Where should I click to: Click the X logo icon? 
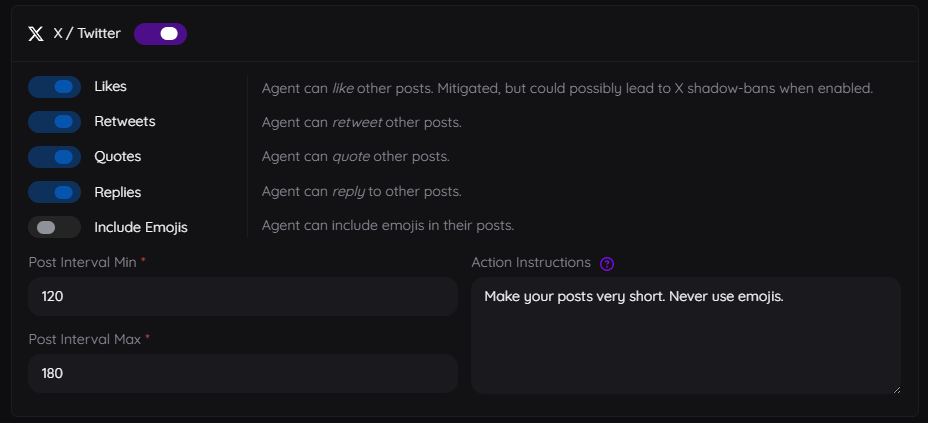coord(36,34)
